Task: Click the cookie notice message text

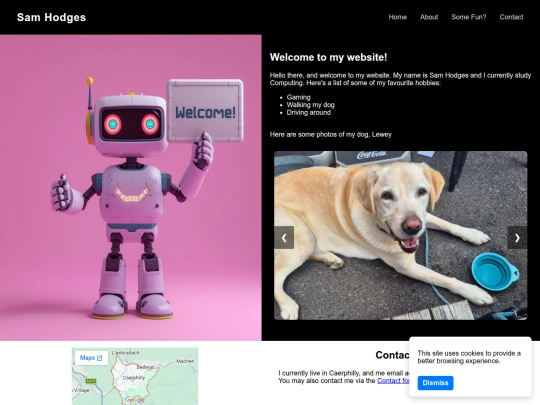Action: (469, 357)
